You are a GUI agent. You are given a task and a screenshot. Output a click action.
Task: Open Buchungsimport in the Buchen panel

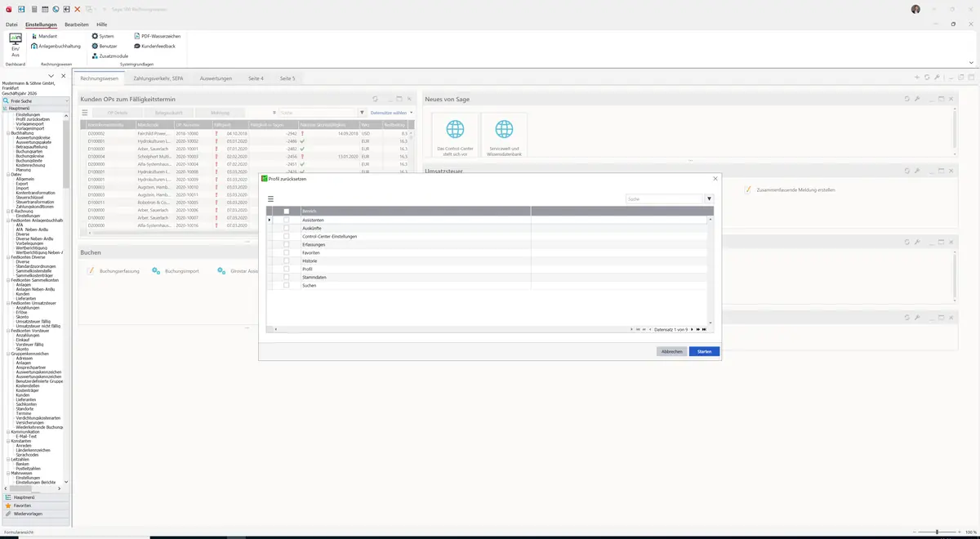[176, 270]
